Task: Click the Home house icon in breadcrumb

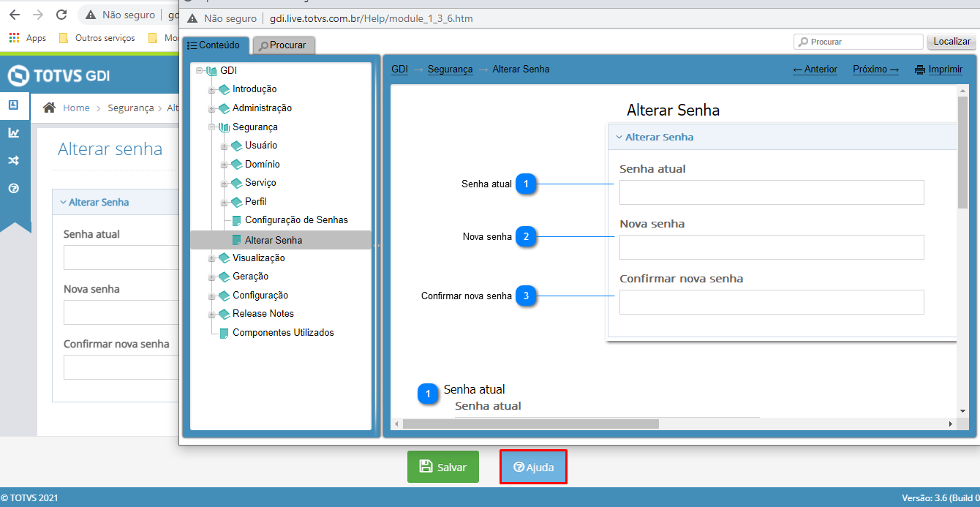Action: [x=49, y=108]
